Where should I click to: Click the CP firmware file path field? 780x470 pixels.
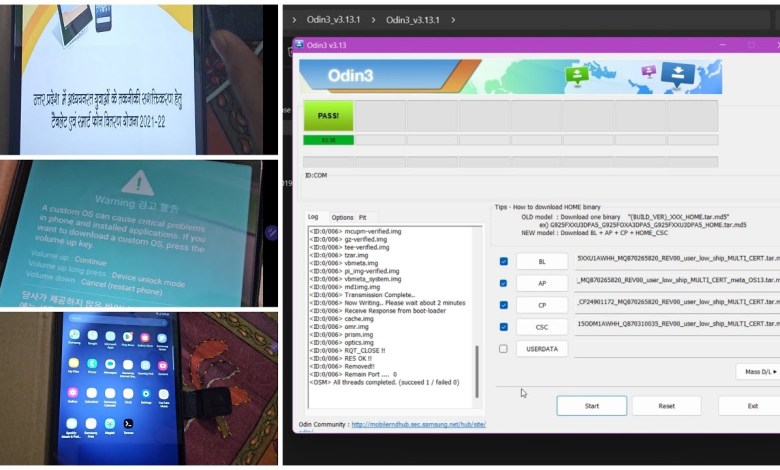(677, 305)
